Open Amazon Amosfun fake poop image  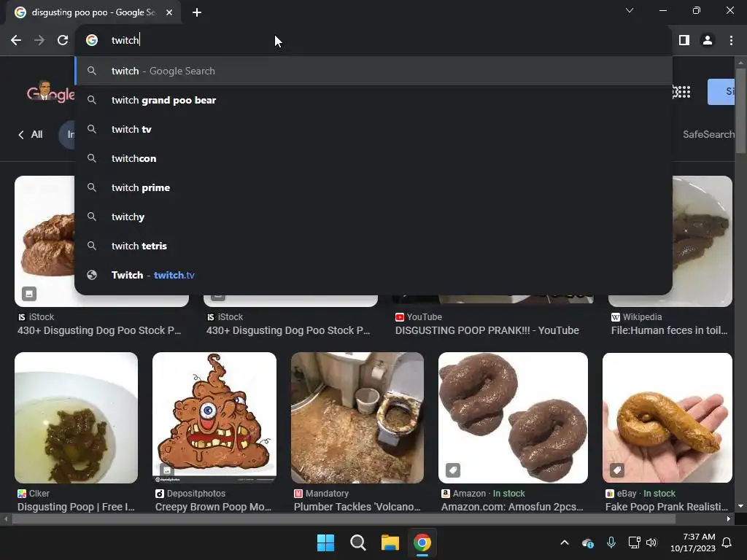(513, 418)
